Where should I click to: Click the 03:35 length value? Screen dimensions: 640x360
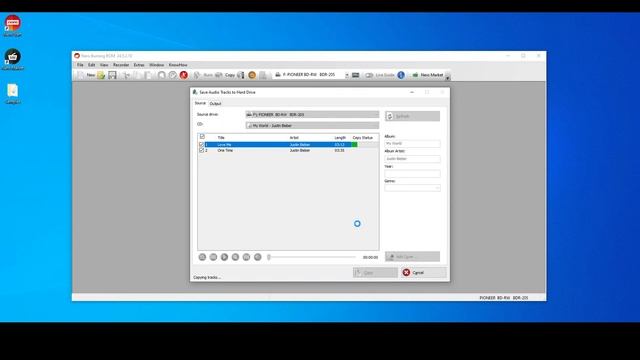[339, 150]
